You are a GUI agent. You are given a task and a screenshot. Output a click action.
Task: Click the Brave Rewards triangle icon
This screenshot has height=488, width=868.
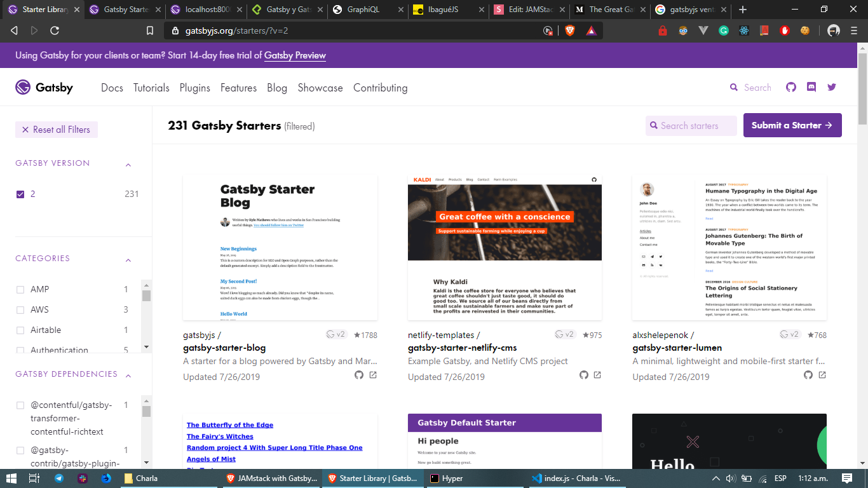pyautogui.click(x=590, y=30)
